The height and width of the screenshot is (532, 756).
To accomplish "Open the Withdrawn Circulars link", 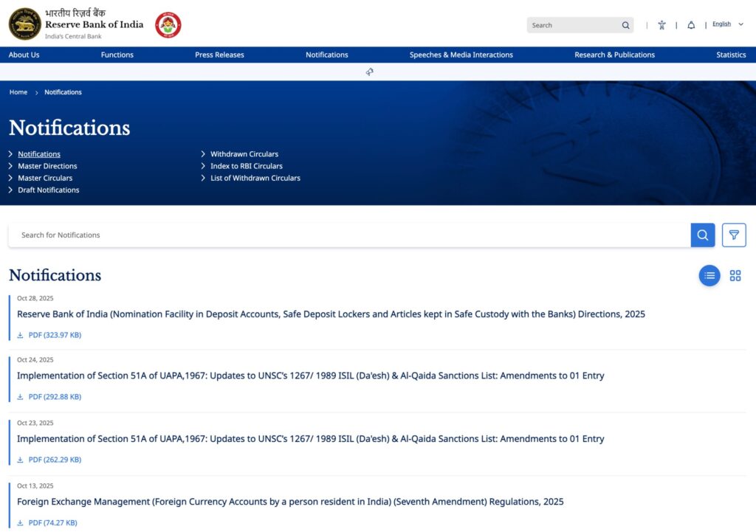I will pyautogui.click(x=244, y=154).
